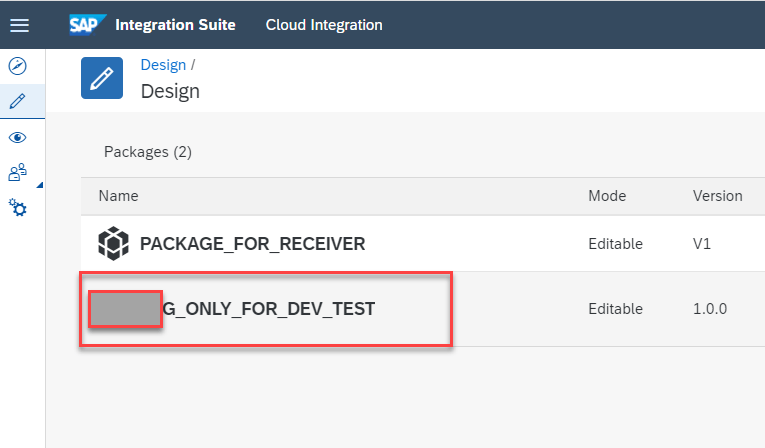The image size is (765, 448).
Task: Click the Version column header
Action: click(x=717, y=196)
